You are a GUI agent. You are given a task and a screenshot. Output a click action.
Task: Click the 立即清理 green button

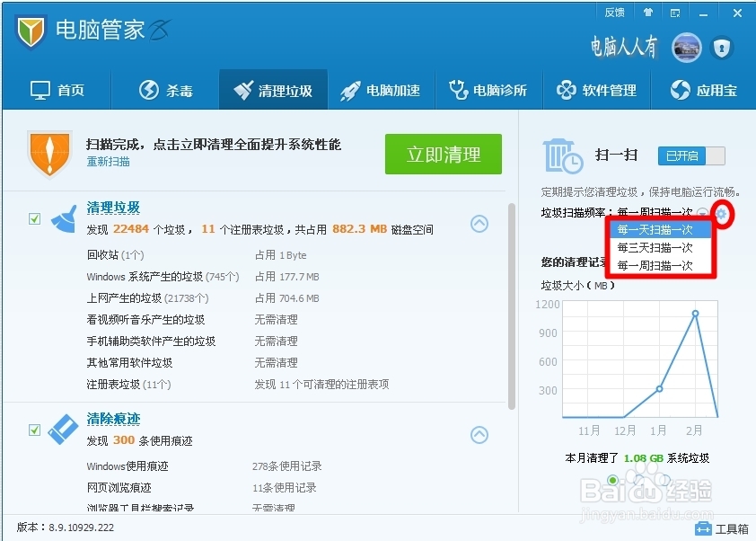pyautogui.click(x=443, y=155)
